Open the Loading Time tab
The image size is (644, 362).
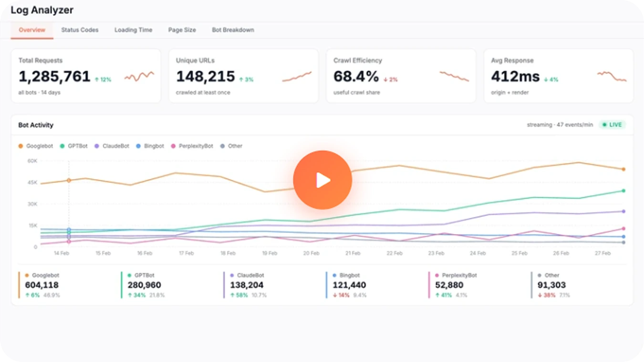tap(133, 30)
